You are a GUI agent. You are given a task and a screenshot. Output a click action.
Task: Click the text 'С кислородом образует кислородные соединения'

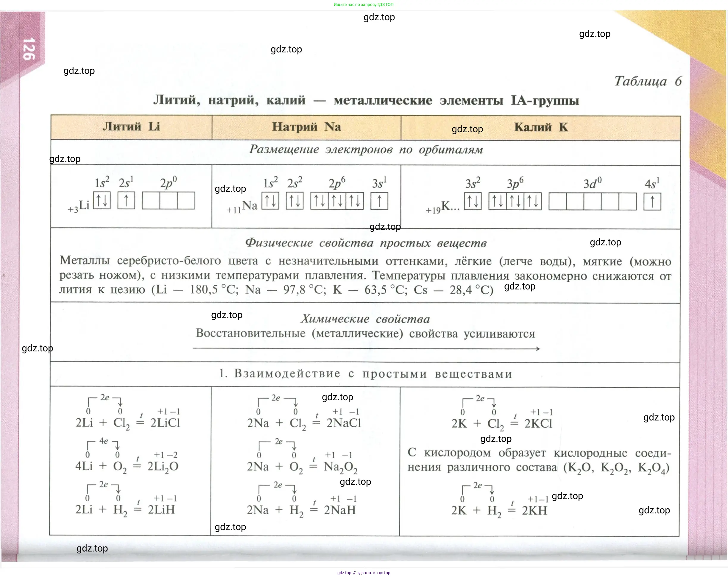pos(539,460)
